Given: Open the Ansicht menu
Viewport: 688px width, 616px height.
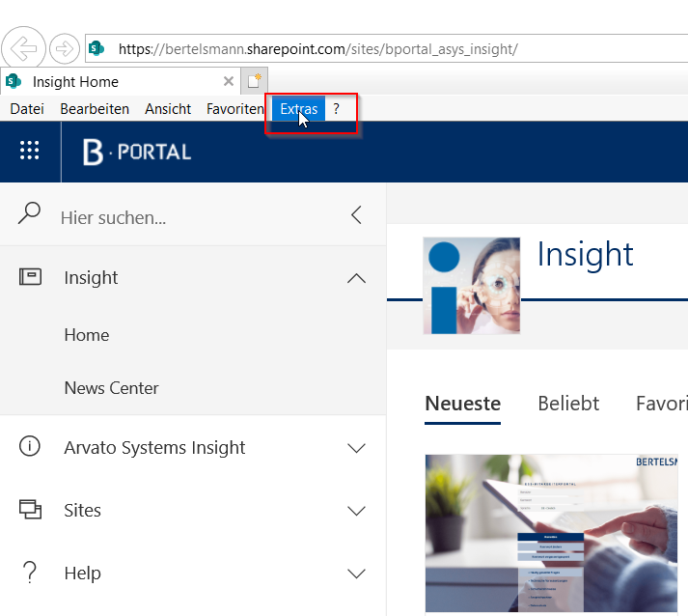Looking at the screenshot, I should point(168,109).
